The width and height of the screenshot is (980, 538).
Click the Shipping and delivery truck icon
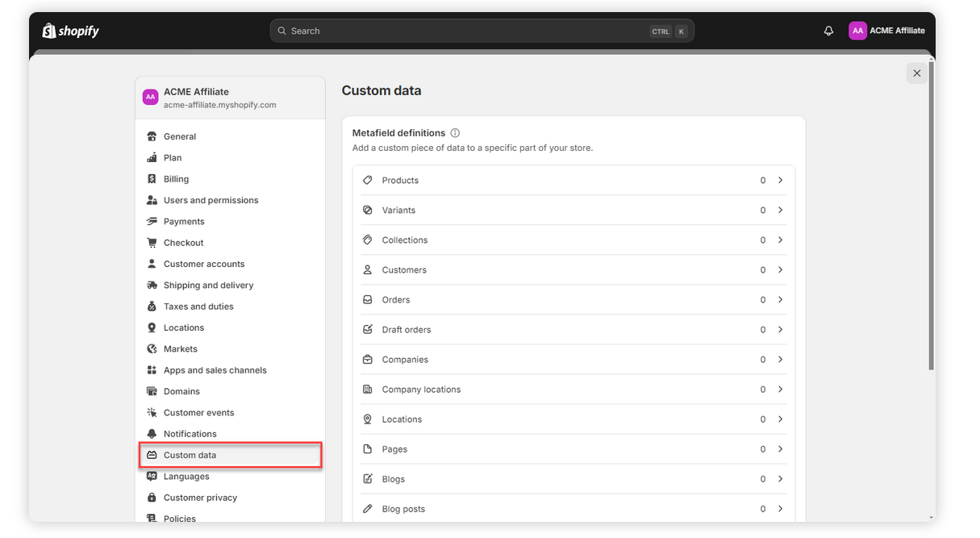click(x=152, y=286)
